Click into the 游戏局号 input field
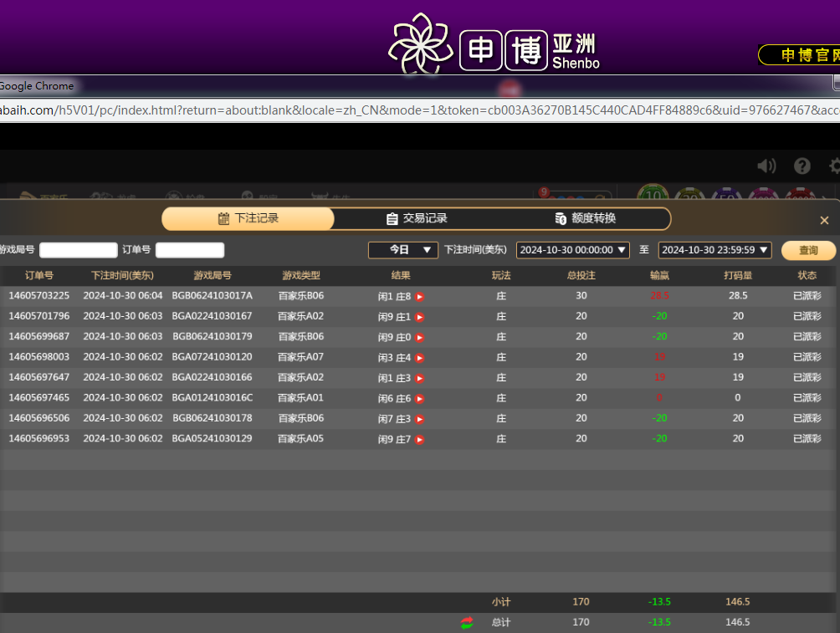Image resolution: width=840 pixels, height=633 pixels. pyautogui.click(x=79, y=250)
